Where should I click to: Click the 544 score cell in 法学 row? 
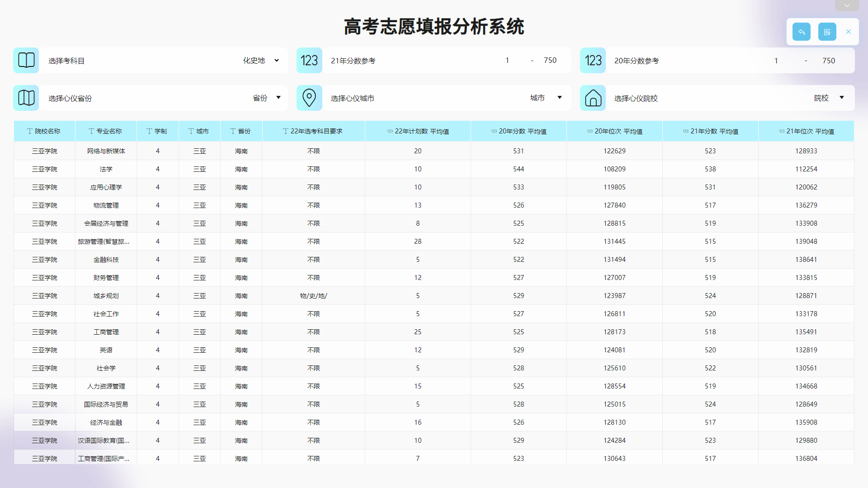point(519,169)
